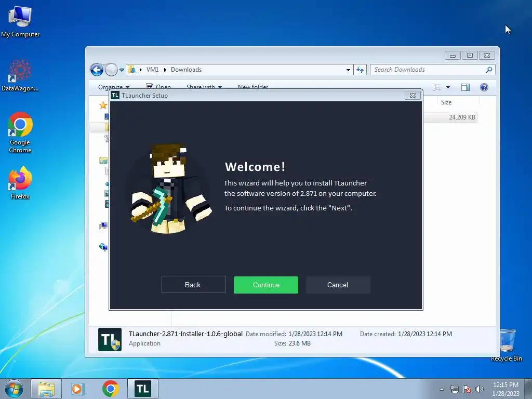Open My Computer desktop icon

(20, 22)
